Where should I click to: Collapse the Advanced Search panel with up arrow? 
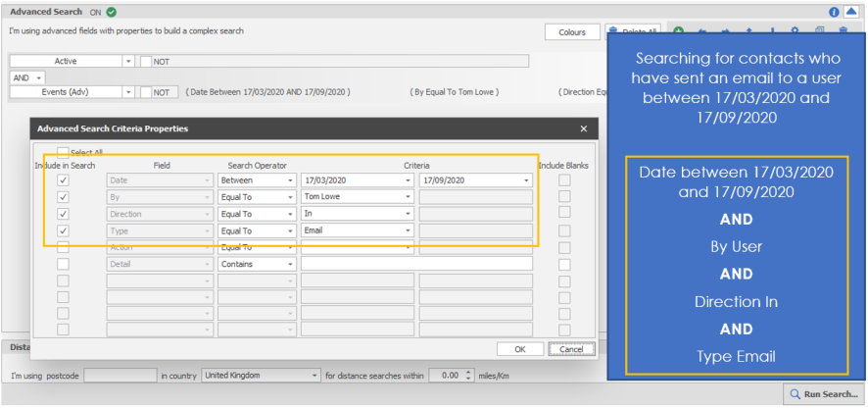[x=850, y=13]
